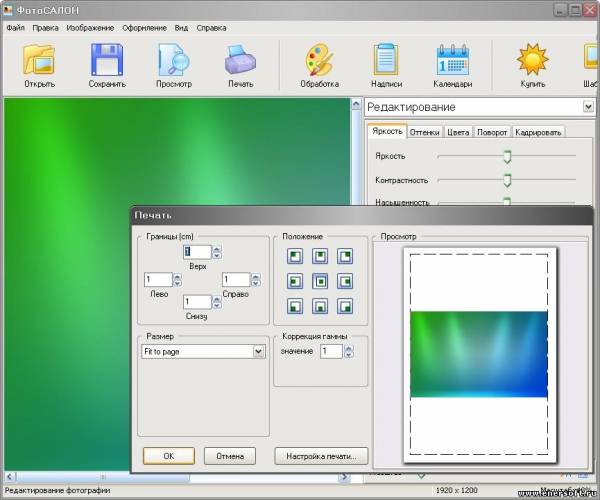
Task: Open the Изображение menu
Action: pyautogui.click(x=90, y=28)
